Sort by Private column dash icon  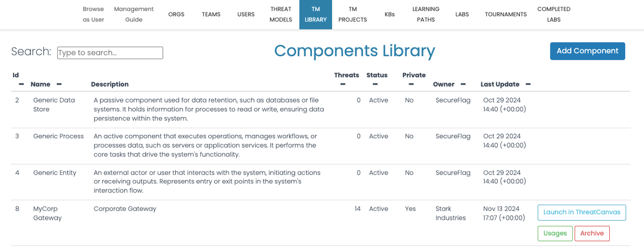[411, 84]
